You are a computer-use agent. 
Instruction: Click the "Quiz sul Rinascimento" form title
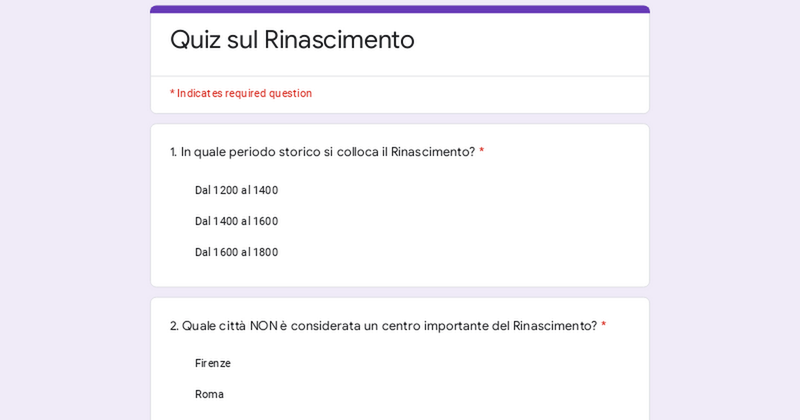click(x=292, y=40)
